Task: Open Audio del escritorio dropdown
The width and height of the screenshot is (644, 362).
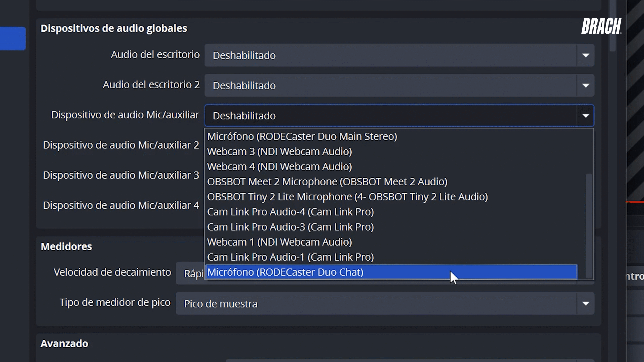Action: (390, 55)
